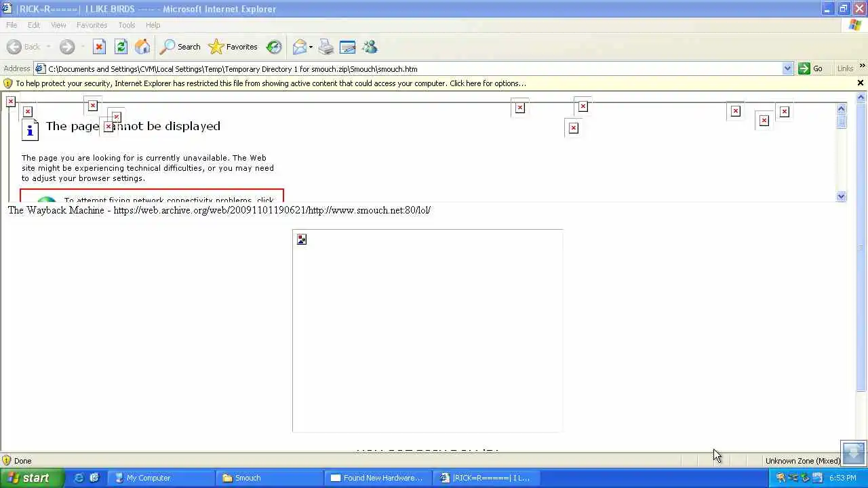The height and width of the screenshot is (488, 868).
Task: Click the Links toolbar label
Action: point(845,68)
